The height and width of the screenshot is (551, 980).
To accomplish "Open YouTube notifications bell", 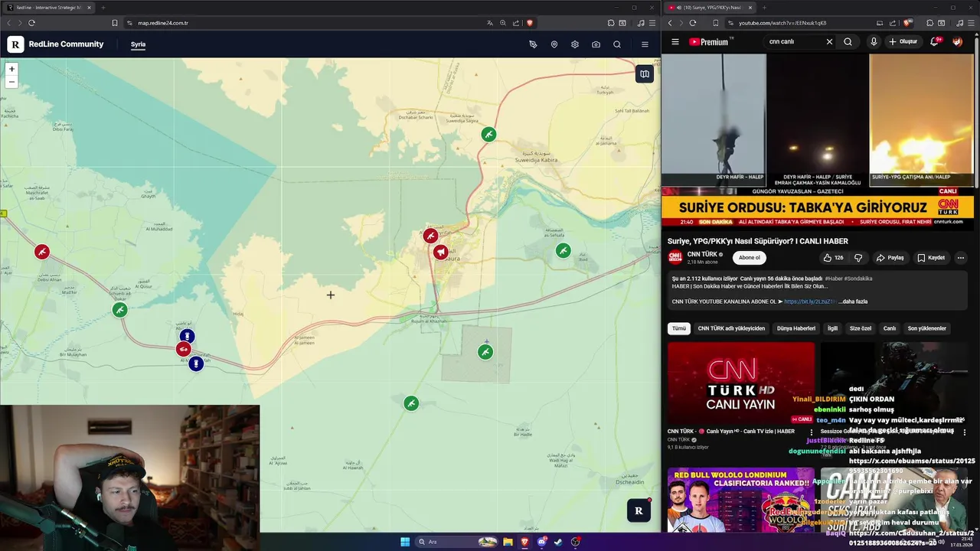I will 935,41.
